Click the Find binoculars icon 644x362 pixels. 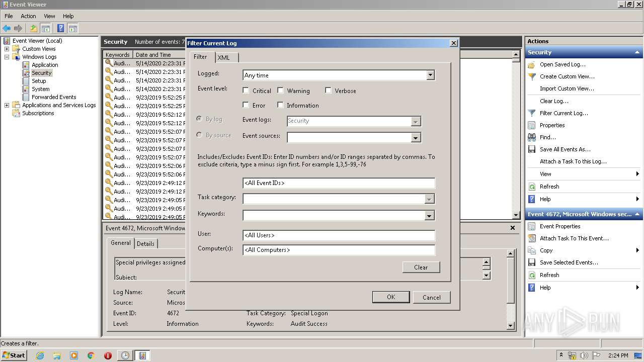pyautogui.click(x=532, y=137)
